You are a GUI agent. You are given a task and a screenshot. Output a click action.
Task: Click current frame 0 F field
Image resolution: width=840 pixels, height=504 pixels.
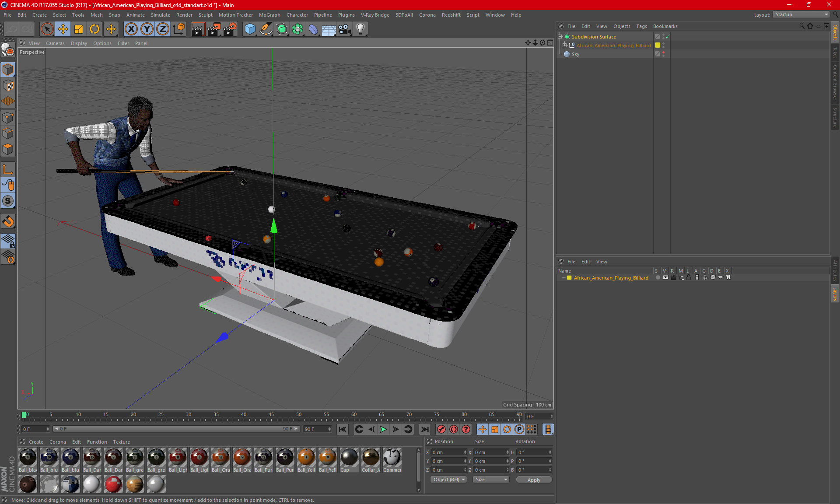tap(537, 416)
